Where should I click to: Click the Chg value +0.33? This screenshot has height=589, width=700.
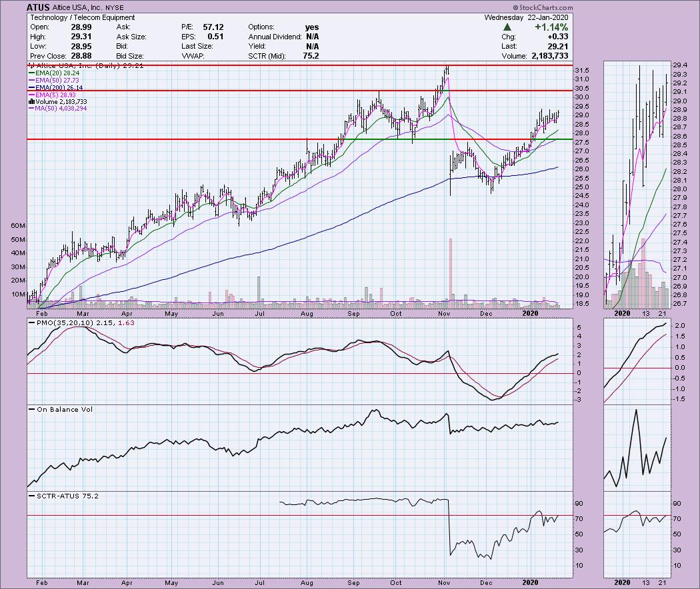pos(557,37)
